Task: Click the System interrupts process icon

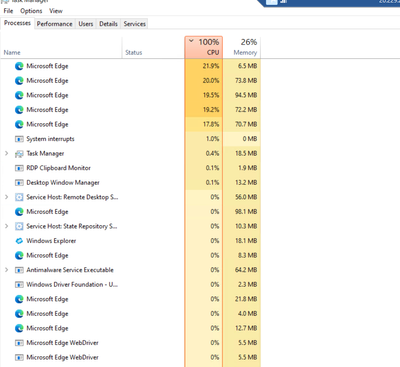Action: tap(19, 139)
